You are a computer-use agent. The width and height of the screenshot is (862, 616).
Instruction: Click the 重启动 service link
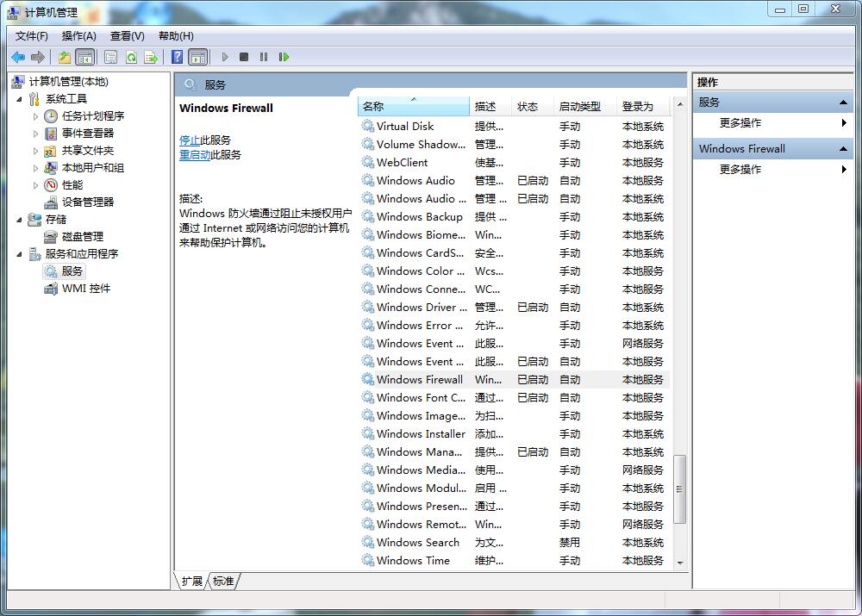tap(194, 155)
